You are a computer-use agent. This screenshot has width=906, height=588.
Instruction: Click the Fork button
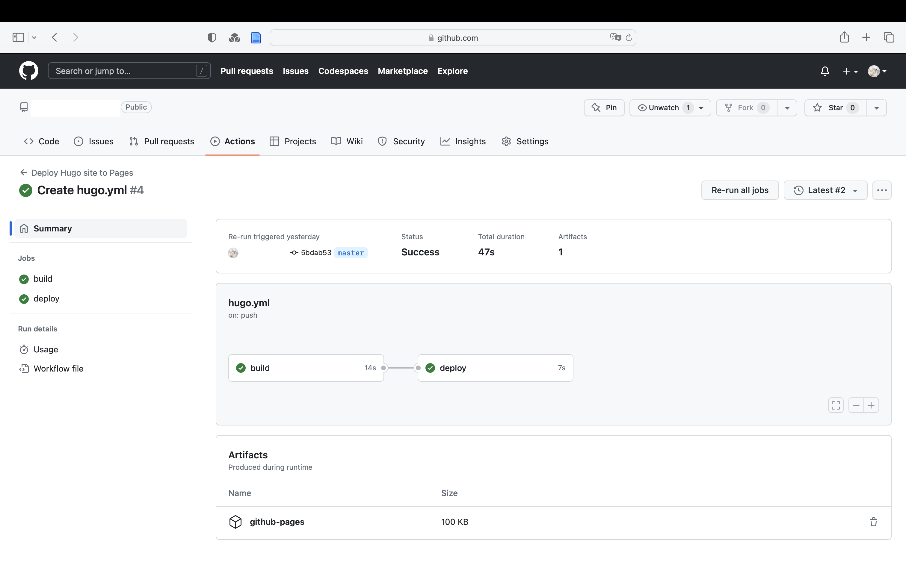[x=747, y=108]
